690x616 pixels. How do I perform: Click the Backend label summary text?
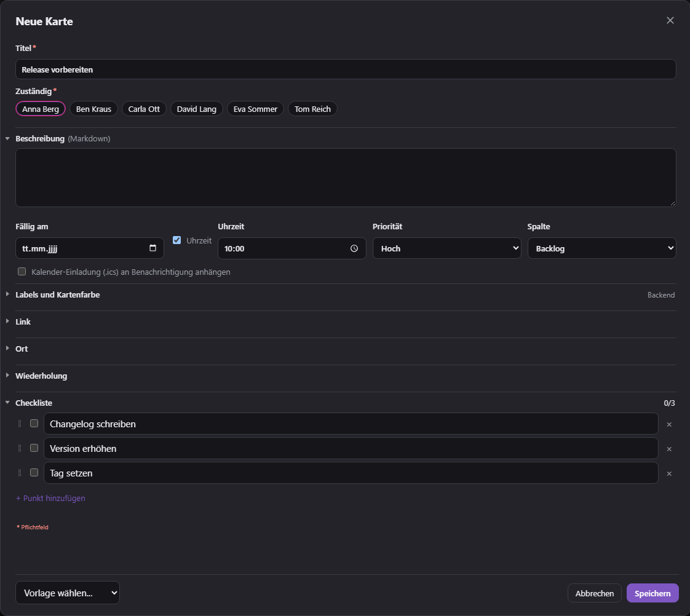[661, 295]
